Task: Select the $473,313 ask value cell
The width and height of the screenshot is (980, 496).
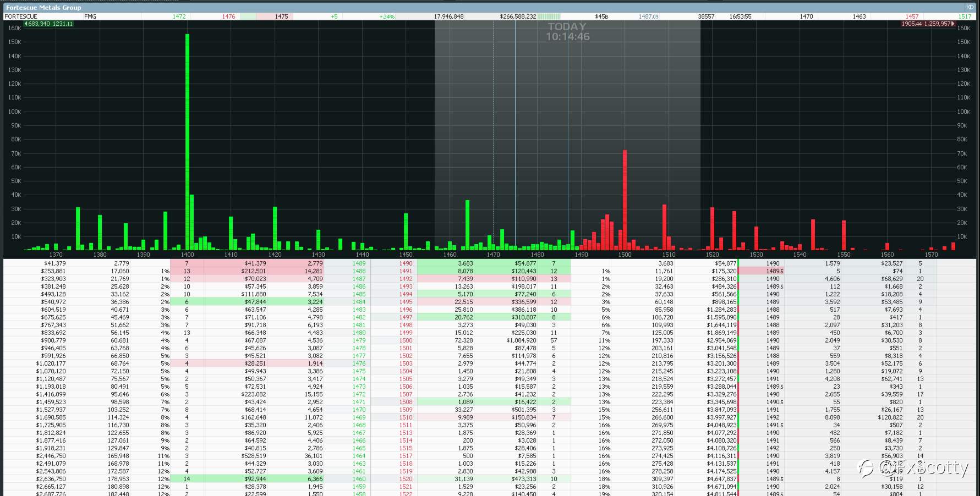Action: (524, 479)
